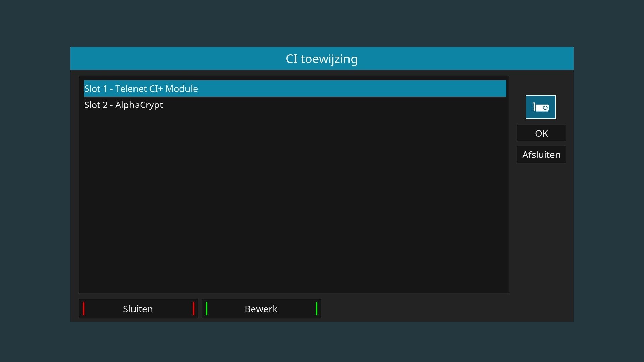Click the green Bewerk button

pos(261,309)
